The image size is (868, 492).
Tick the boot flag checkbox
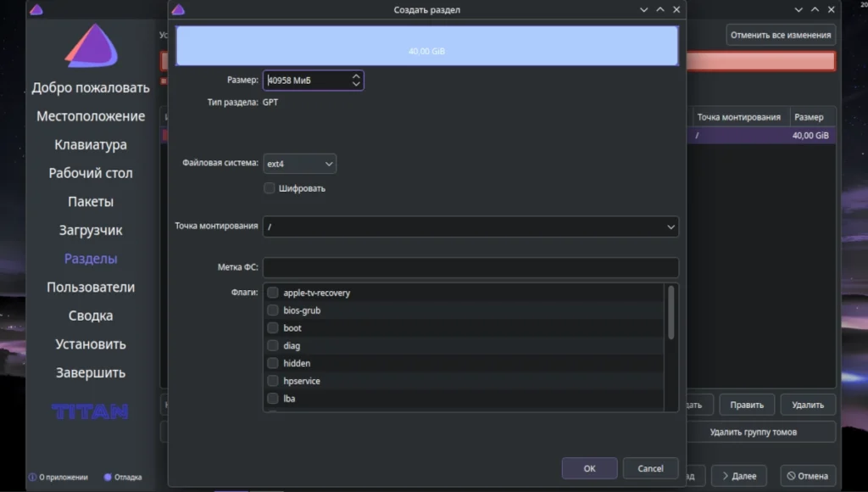coord(272,328)
